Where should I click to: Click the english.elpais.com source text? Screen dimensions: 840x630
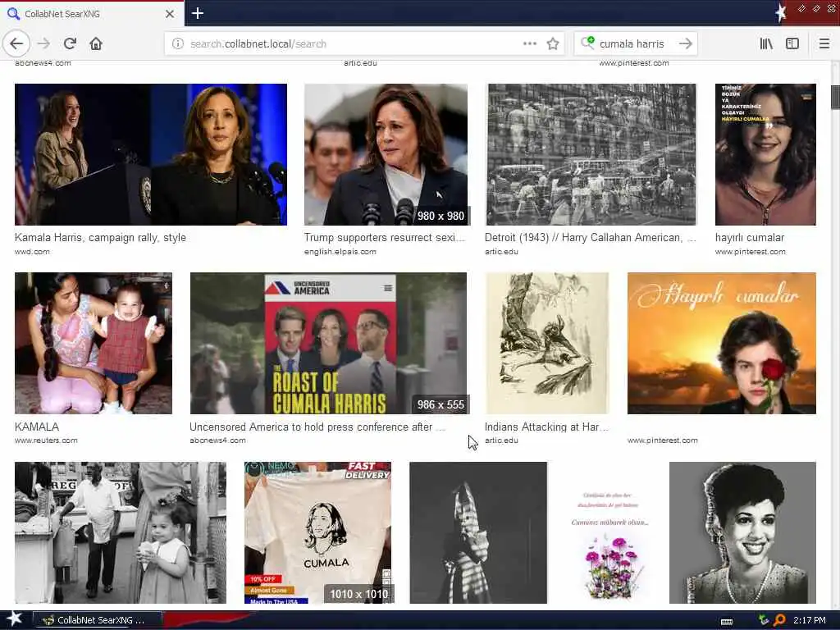click(340, 251)
